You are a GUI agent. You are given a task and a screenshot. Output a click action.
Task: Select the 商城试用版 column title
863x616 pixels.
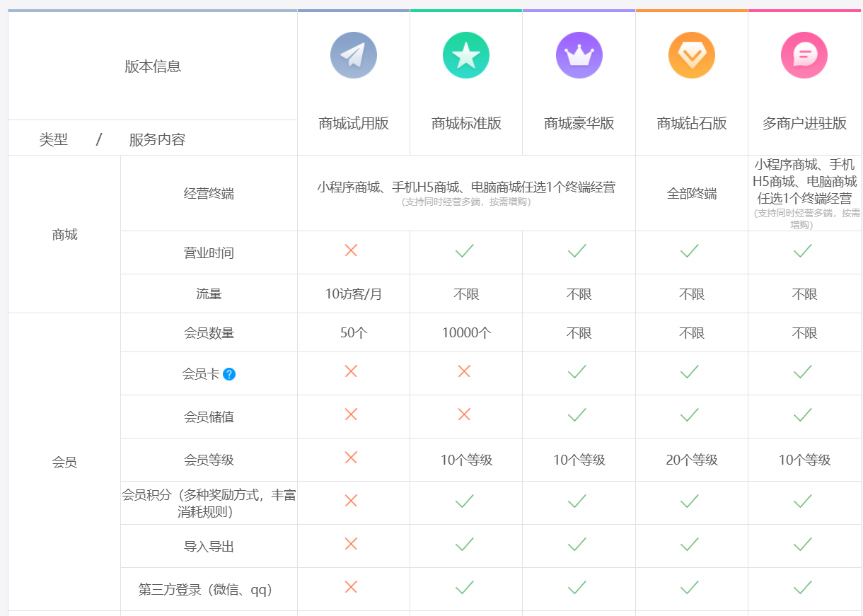coord(354,123)
